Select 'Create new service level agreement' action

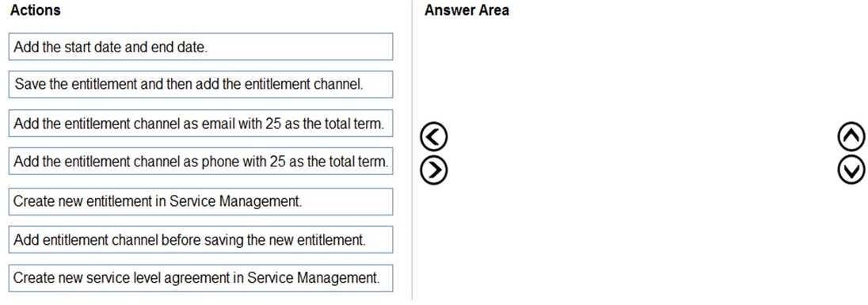(x=200, y=278)
